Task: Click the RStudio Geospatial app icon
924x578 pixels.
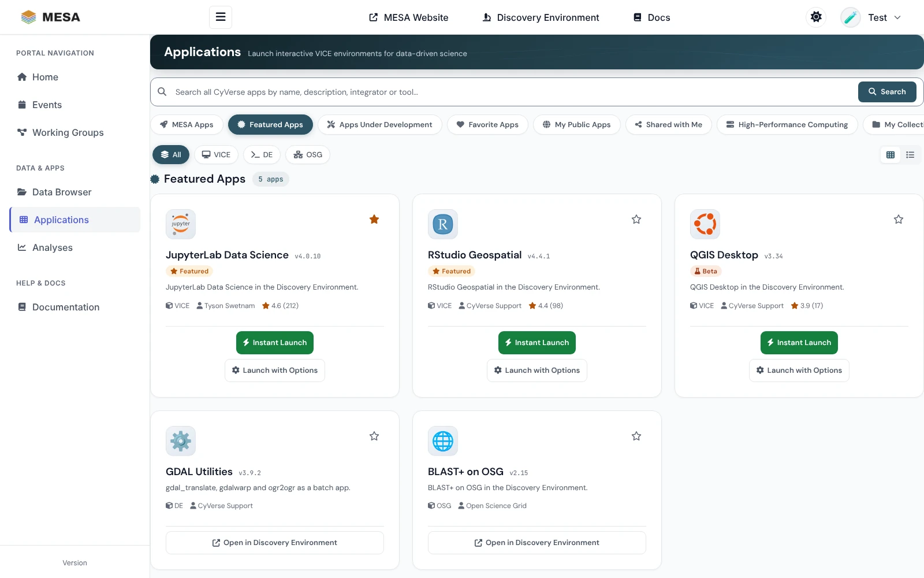Action: coord(443,224)
